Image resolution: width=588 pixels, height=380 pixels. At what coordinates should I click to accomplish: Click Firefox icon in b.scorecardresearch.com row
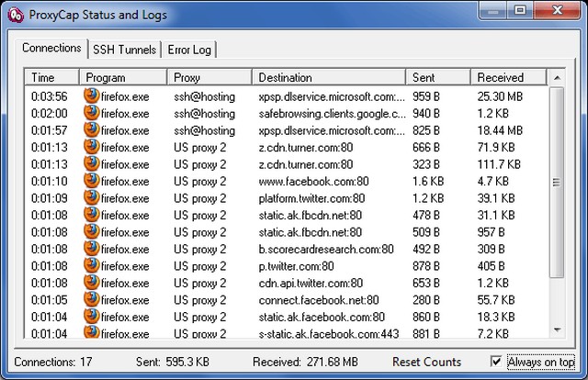tap(92, 249)
